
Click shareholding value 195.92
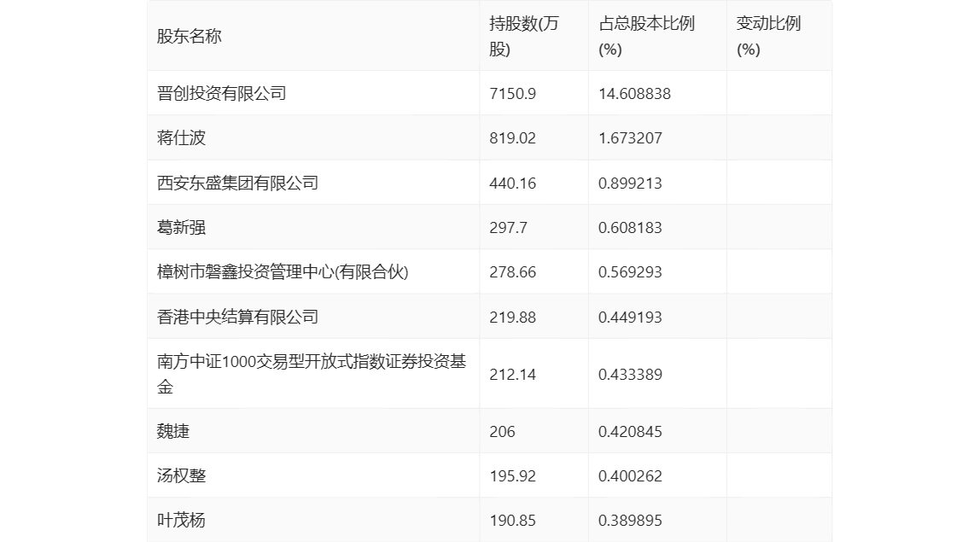[x=512, y=475]
